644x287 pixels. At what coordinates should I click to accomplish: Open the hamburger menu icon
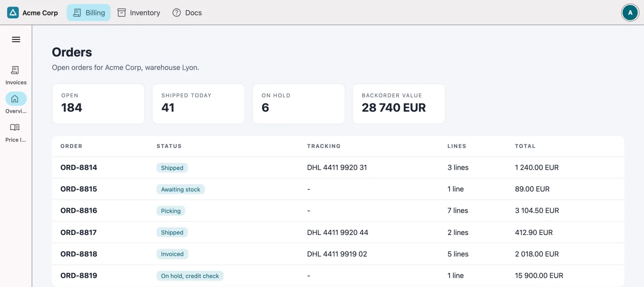pos(16,40)
